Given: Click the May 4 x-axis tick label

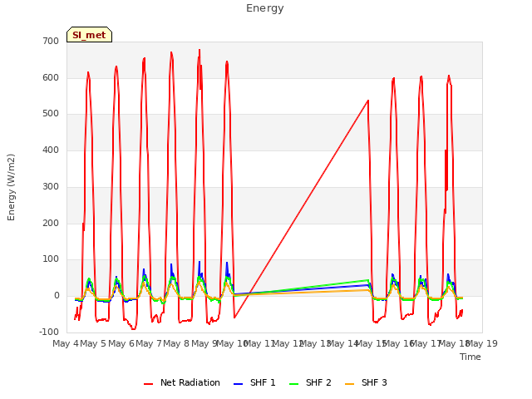Looking at the screenshot, I should point(66,343).
